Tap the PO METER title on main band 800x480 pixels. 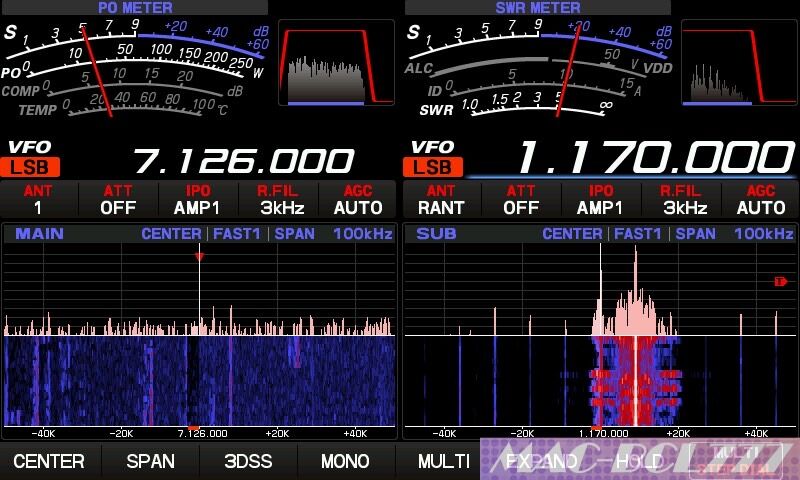(135, 7)
